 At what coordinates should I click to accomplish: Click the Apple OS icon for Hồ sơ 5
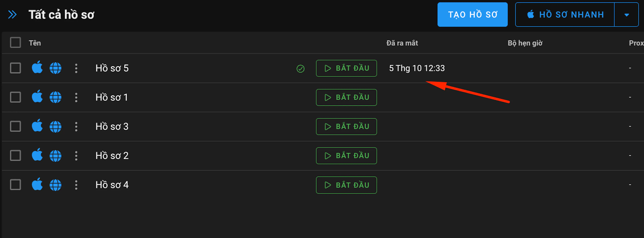coord(37,67)
